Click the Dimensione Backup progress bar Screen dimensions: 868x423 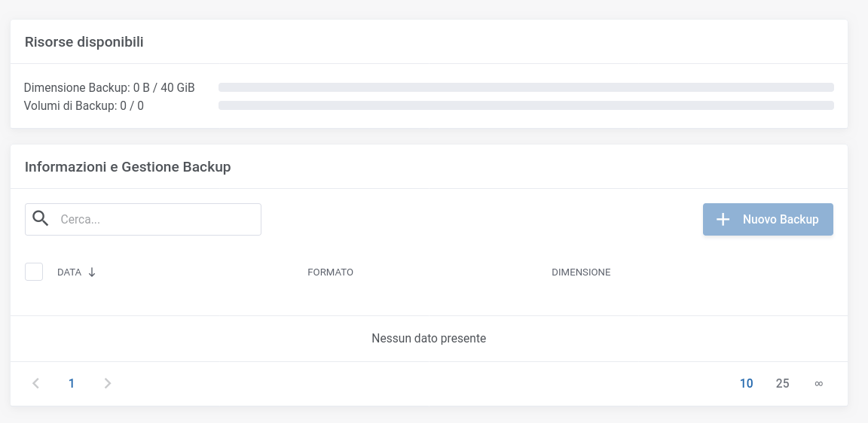tap(526, 87)
